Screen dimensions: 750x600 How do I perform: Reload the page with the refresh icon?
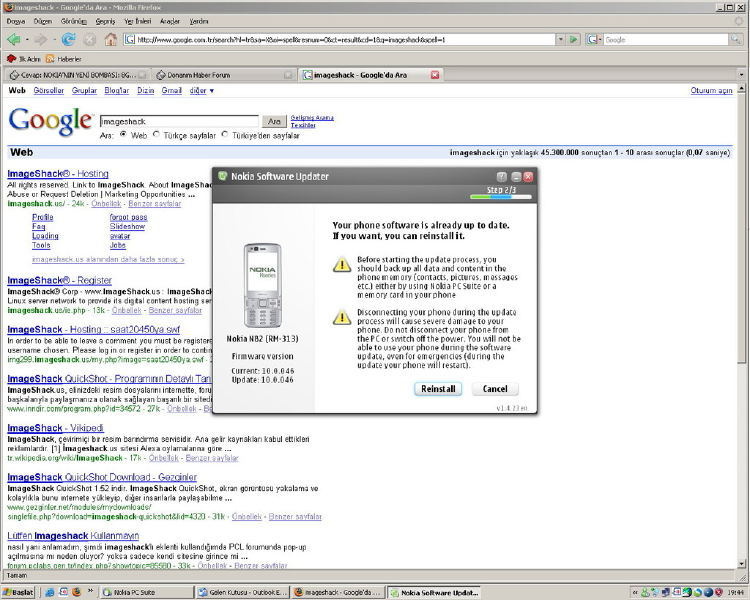[68, 40]
